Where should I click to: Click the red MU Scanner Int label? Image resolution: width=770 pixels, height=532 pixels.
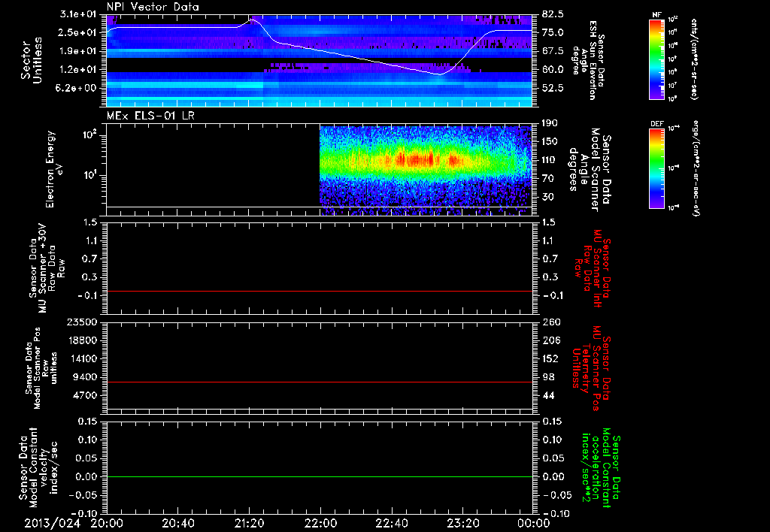[599, 269]
